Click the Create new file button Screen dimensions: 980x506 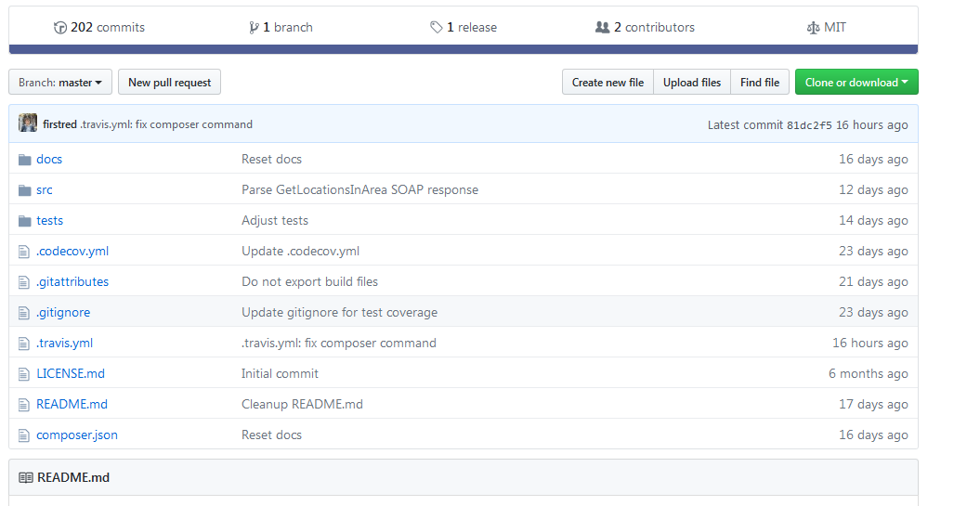click(x=608, y=83)
